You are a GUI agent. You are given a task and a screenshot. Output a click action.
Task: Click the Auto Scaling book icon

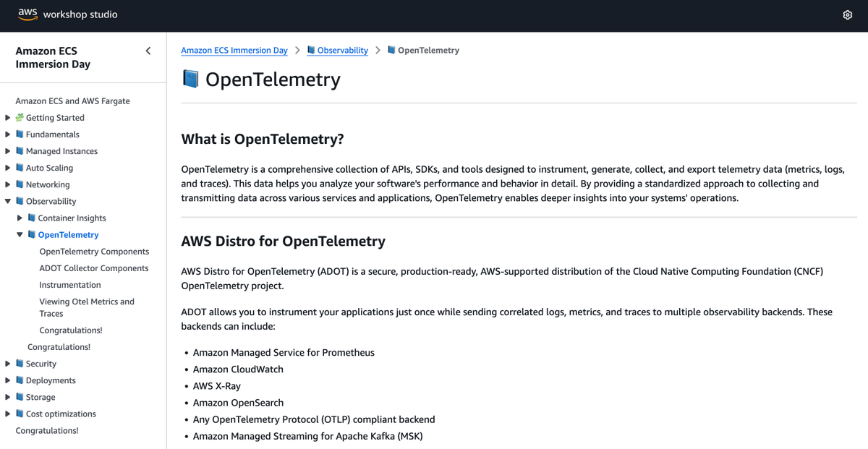click(20, 167)
